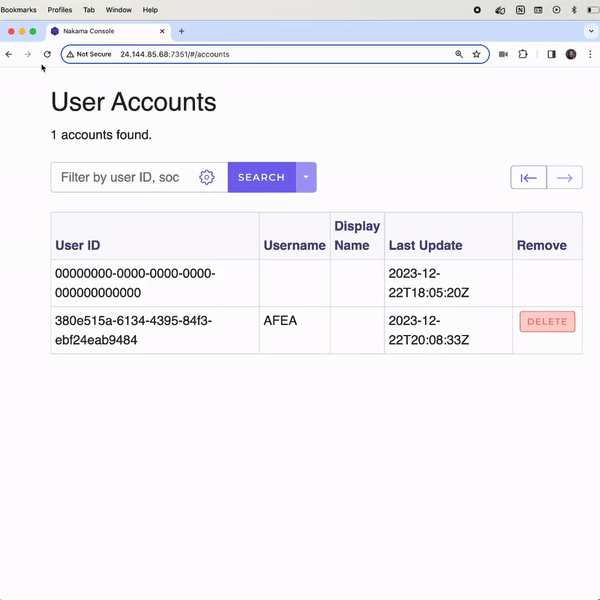Open the browser Extensions puzzle icon
The height and width of the screenshot is (600, 600).
click(x=522, y=54)
